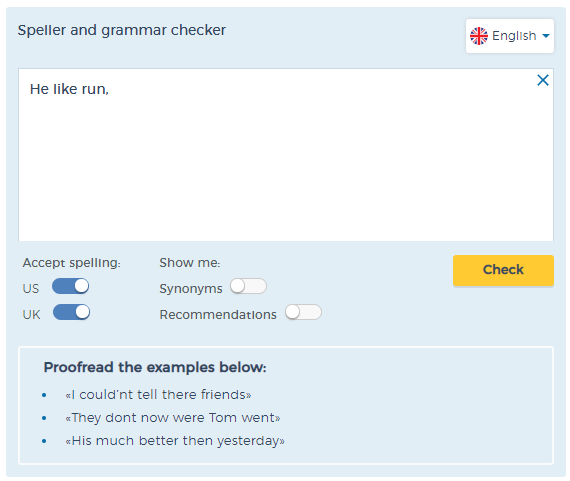Click the "Accept spelling:" label
The height and width of the screenshot is (481, 570).
tap(72, 263)
